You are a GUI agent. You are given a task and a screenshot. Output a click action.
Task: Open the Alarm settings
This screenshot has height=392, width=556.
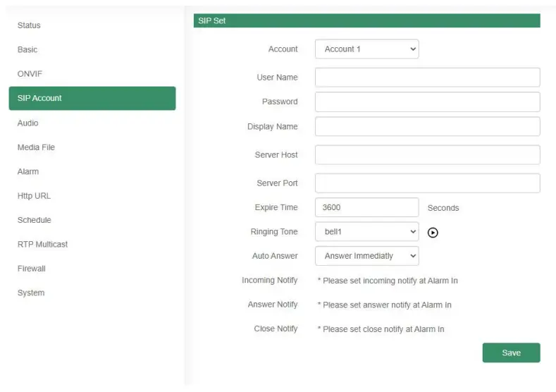(28, 171)
